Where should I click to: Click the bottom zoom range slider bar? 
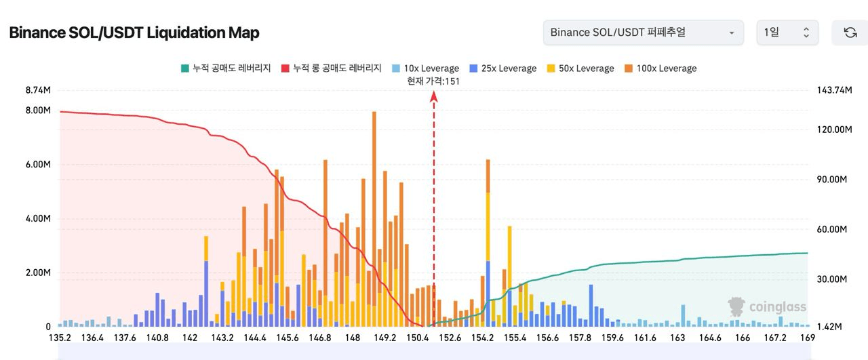(434, 353)
